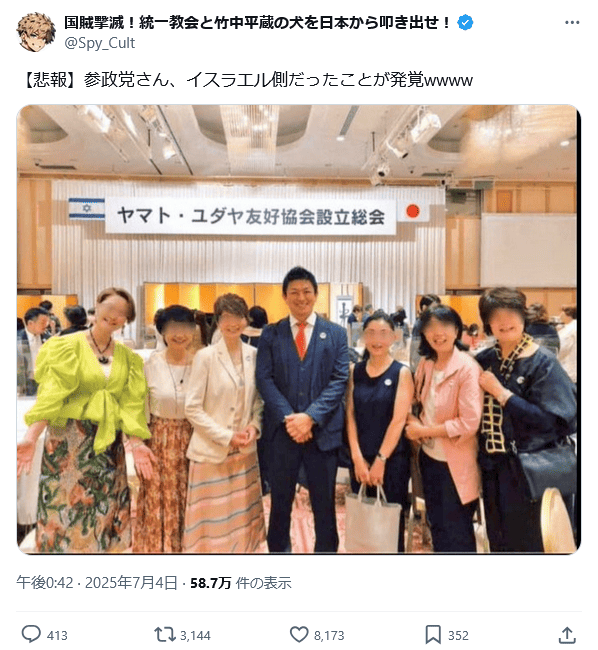Click the blue verified badge
The image size is (598, 650).
pos(465,22)
